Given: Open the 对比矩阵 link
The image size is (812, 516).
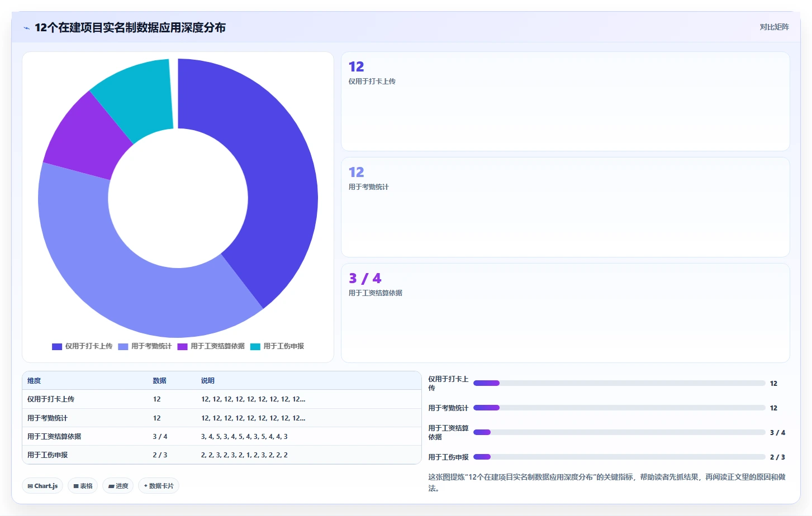Looking at the screenshot, I should click(774, 27).
